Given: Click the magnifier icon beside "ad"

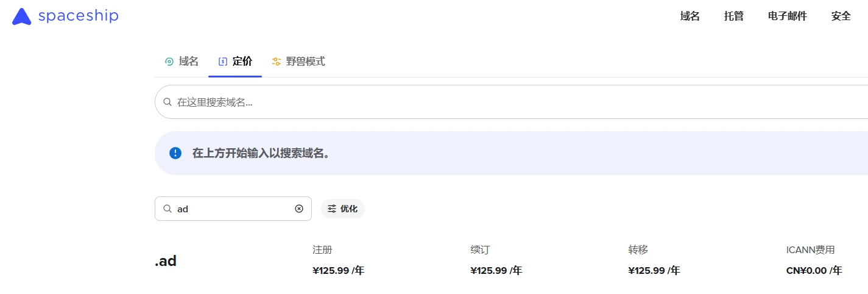Looking at the screenshot, I should tap(168, 209).
